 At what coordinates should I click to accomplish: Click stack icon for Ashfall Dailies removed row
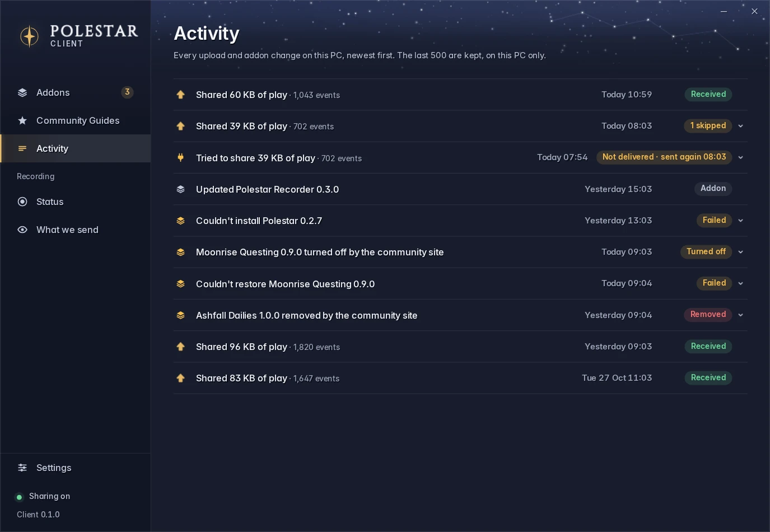(x=180, y=315)
